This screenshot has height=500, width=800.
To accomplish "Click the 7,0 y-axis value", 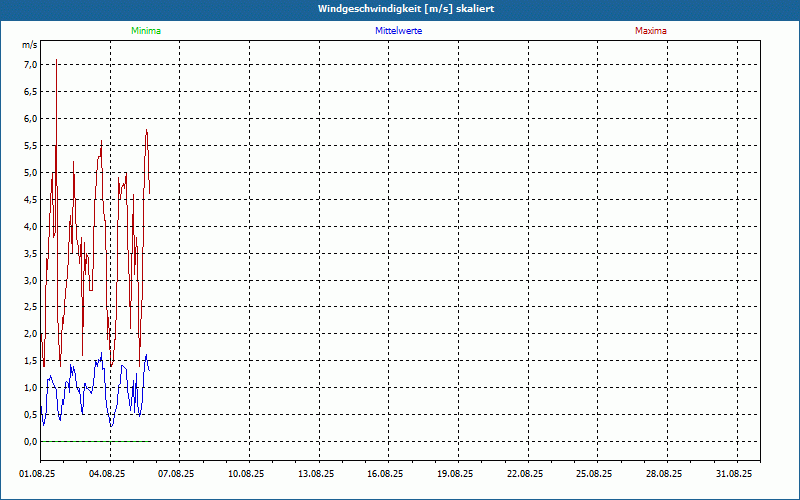I will 30,65.
